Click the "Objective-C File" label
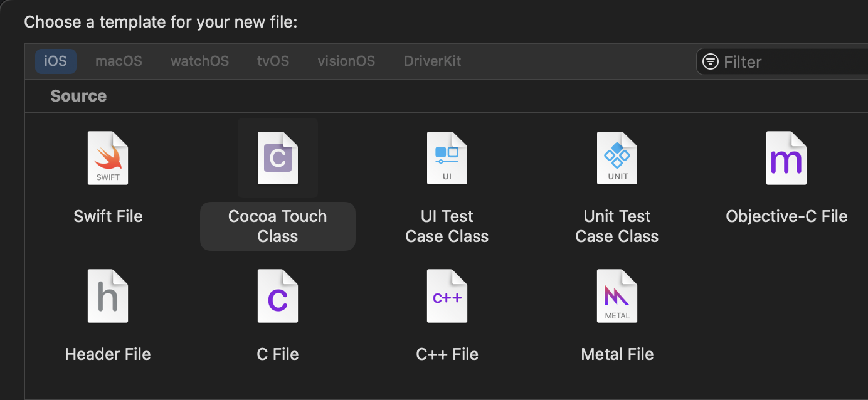 tap(786, 216)
